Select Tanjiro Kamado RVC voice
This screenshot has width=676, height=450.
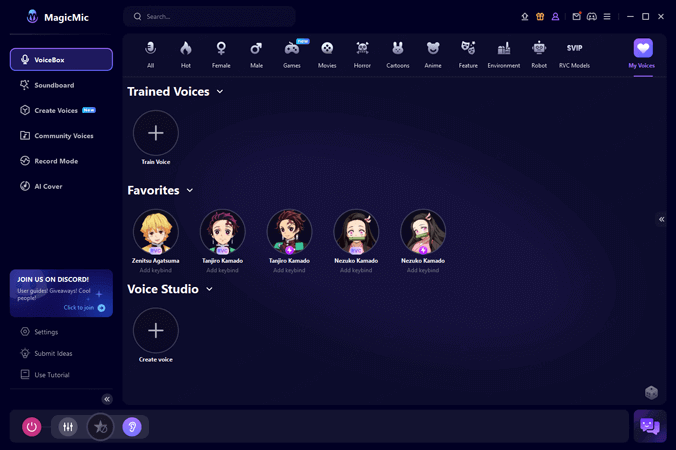tap(222, 232)
